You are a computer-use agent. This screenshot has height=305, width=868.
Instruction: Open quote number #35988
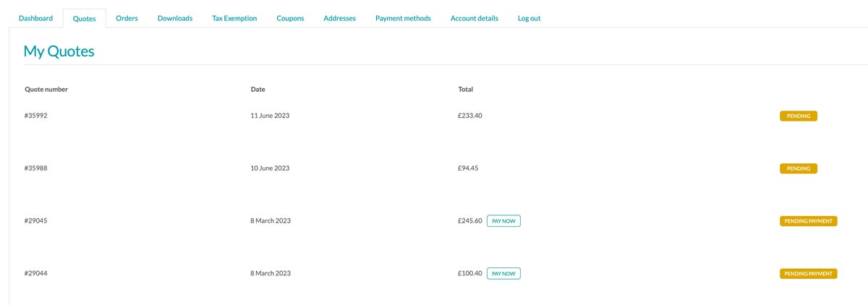(x=36, y=168)
